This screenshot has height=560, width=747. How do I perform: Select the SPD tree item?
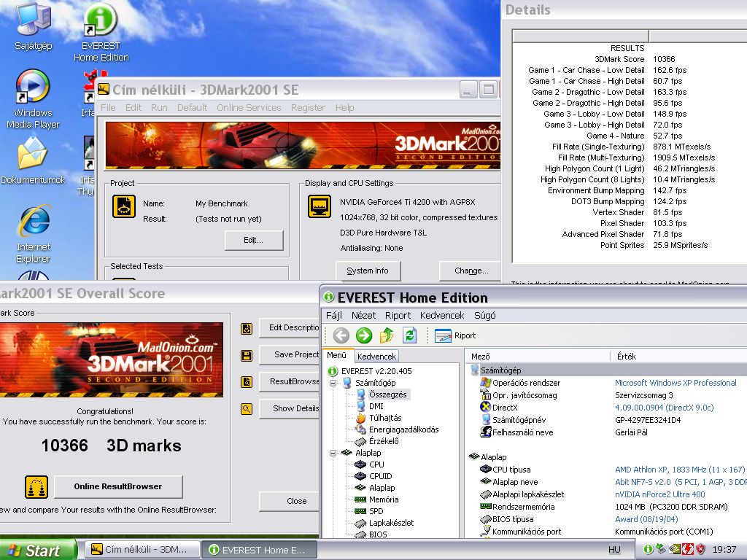tap(376, 511)
